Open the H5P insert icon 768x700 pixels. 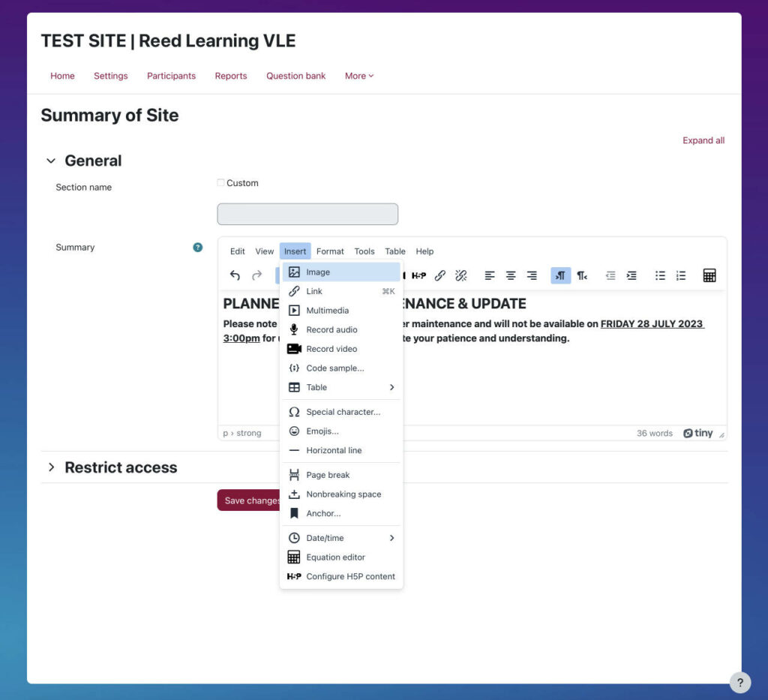tap(419, 275)
